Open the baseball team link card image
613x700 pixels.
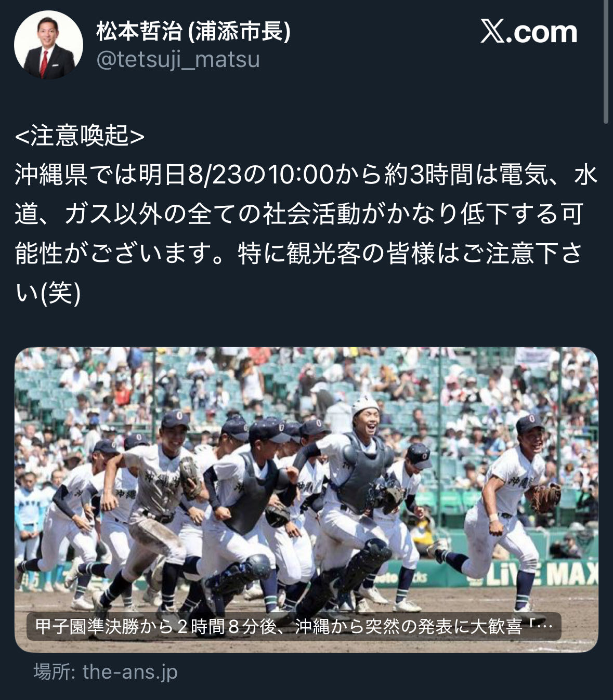pos(306,499)
